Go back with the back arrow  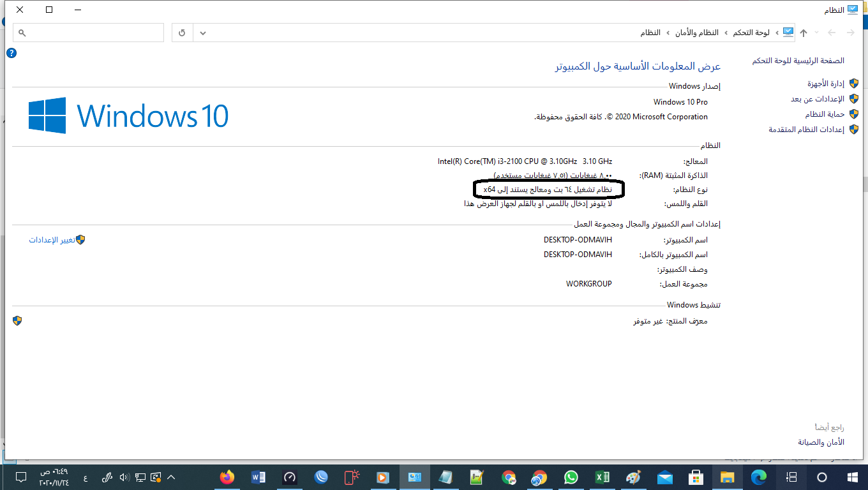click(850, 33)
